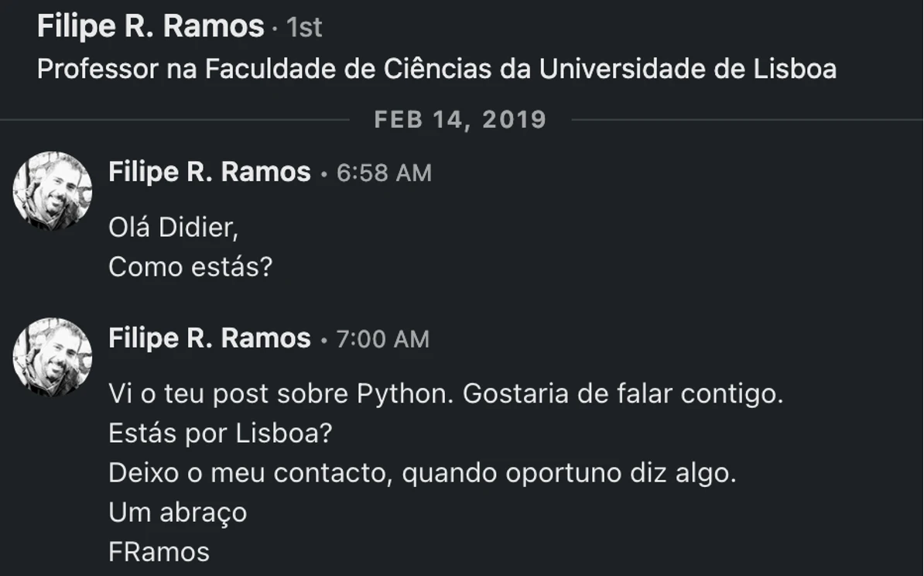The width and height of the screenshot is (924, 576).
Task: Click sender name on the 6:58 AM message
Action: click(210, 172)
